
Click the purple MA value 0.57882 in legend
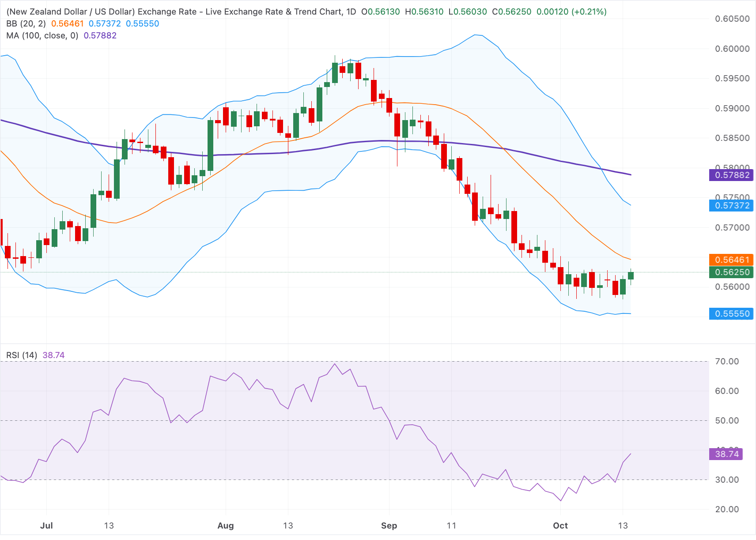100,35
